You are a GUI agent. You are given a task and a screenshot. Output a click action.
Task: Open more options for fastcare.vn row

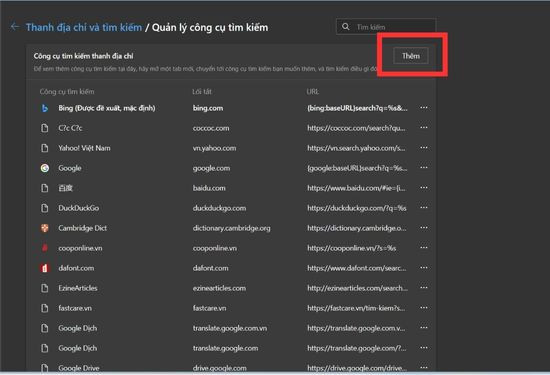pyautogui.click(x=424, y=308)
